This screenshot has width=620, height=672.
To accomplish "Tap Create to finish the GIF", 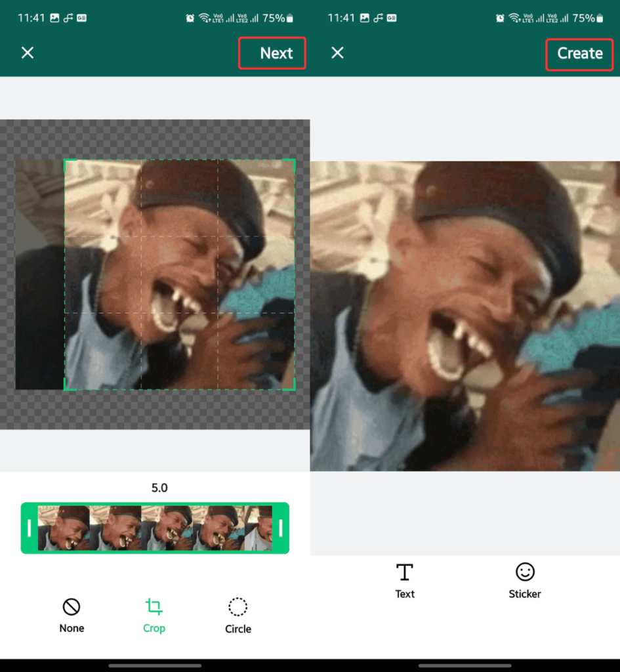I will click(x=579, y=55).
